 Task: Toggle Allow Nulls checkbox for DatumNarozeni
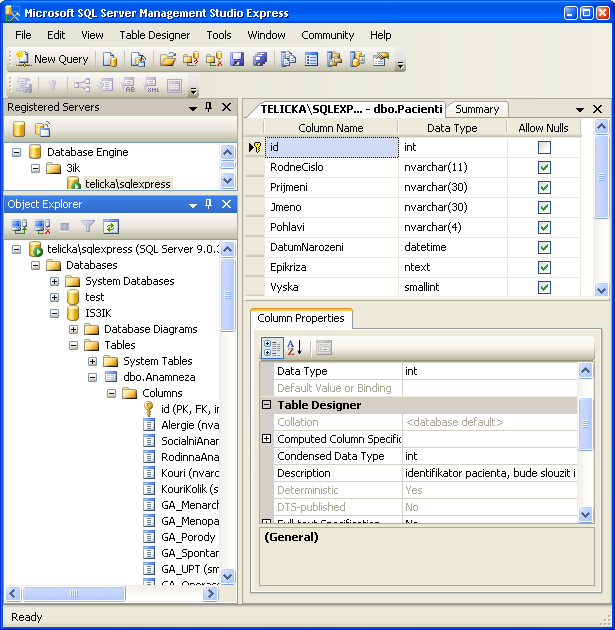tap(544, 248)
